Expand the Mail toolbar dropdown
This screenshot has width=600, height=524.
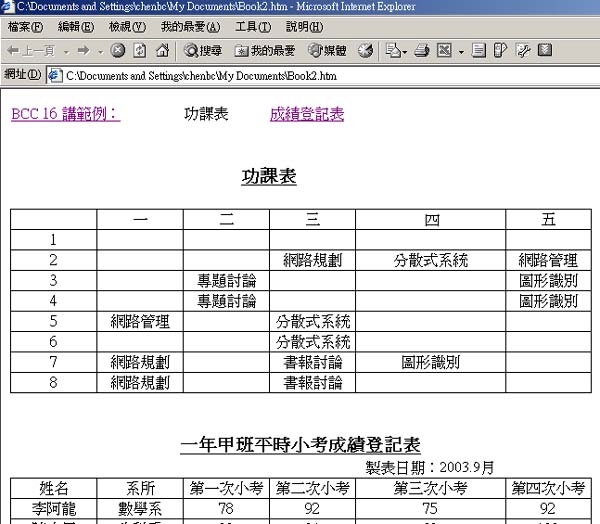tap(403, 50)
